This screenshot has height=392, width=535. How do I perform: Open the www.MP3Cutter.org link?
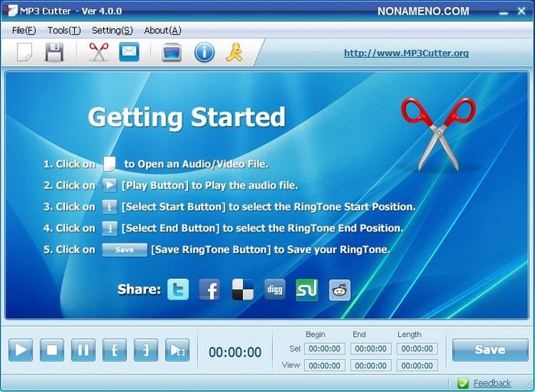pyautogui.click(x=406, y=53)
